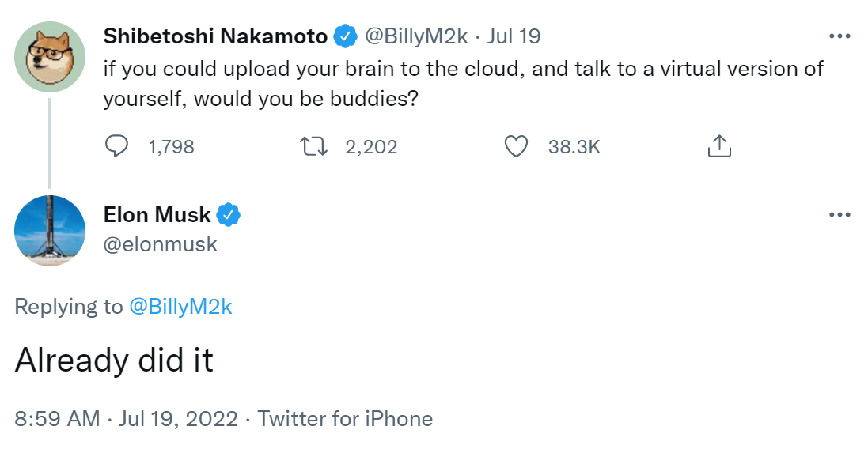Image resolution: width=868 pixels, height=449 pixels.
Task: Click the Twitter for iPhone source link
Action: tap(345, 418)
